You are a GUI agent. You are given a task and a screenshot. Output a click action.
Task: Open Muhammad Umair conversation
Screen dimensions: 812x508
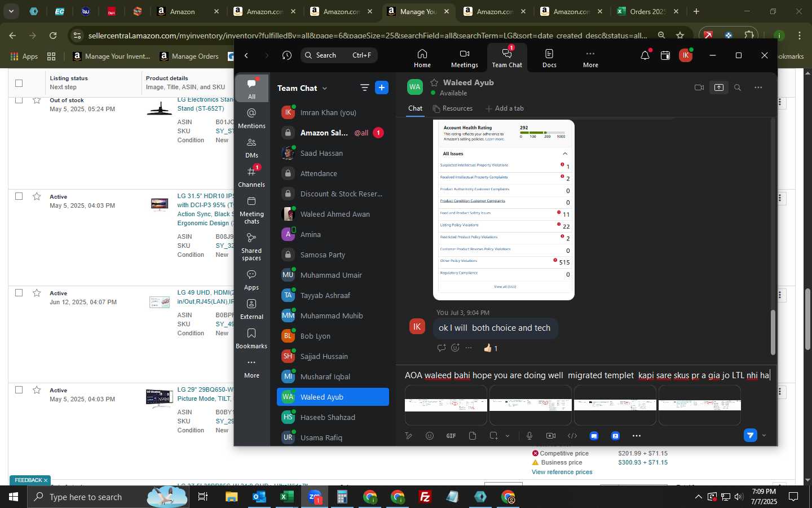333,275
